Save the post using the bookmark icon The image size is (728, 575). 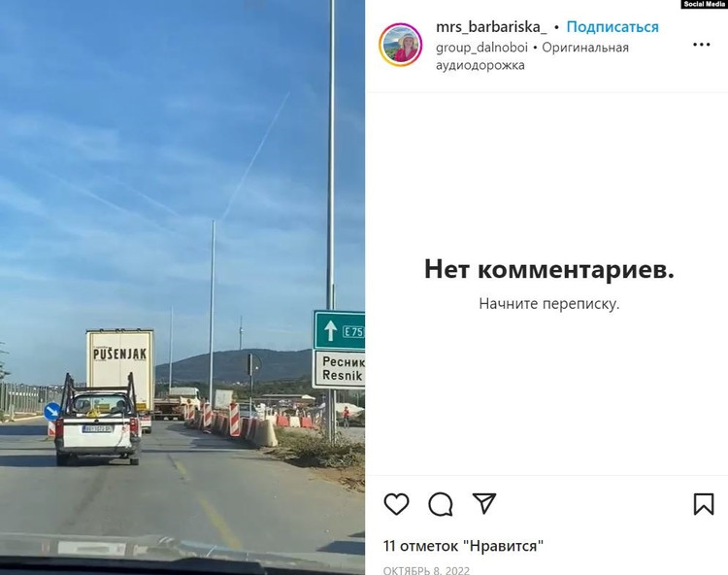coord(704,504)
